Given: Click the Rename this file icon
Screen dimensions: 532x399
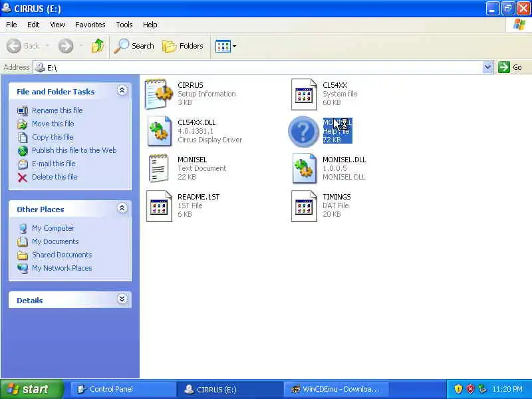Looking at the screenshot, I should 23,111.
